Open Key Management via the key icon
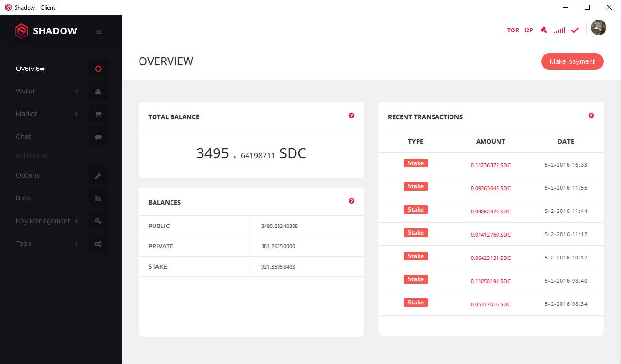Image resolution: width=621 pixels, height=364 pixels. click(x=98, y=221)
